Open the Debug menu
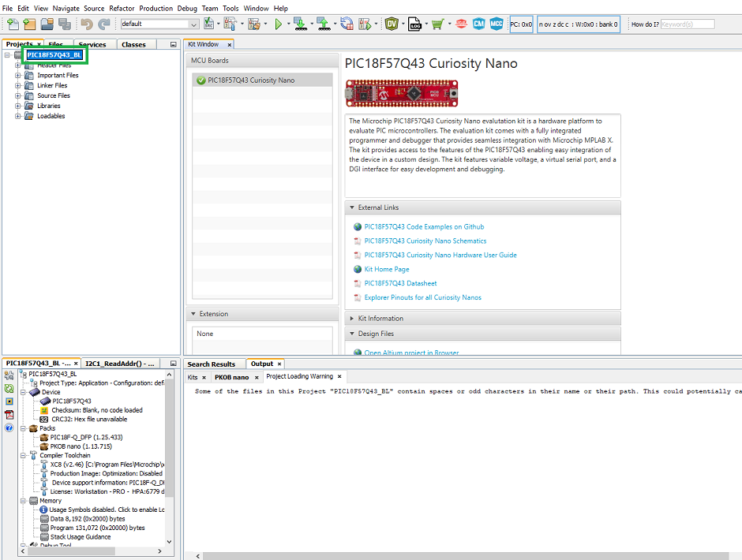 pos(187,8)
